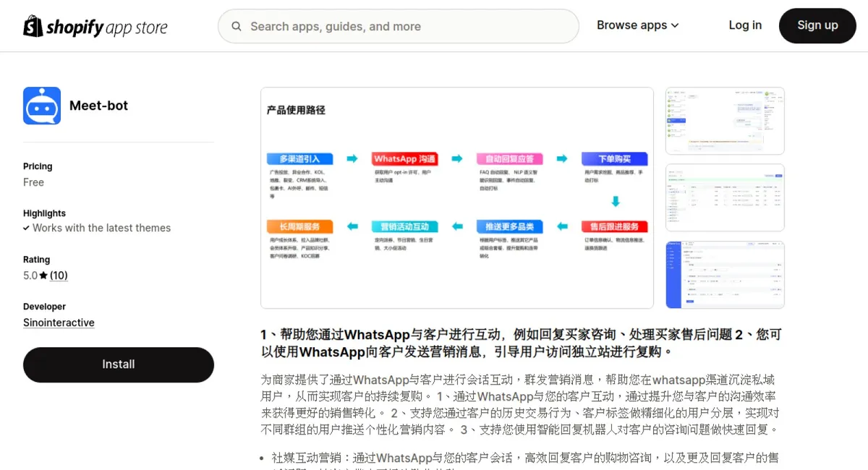Click the Sign up button
Screen dimensions: 868x470
pos(817,26)
